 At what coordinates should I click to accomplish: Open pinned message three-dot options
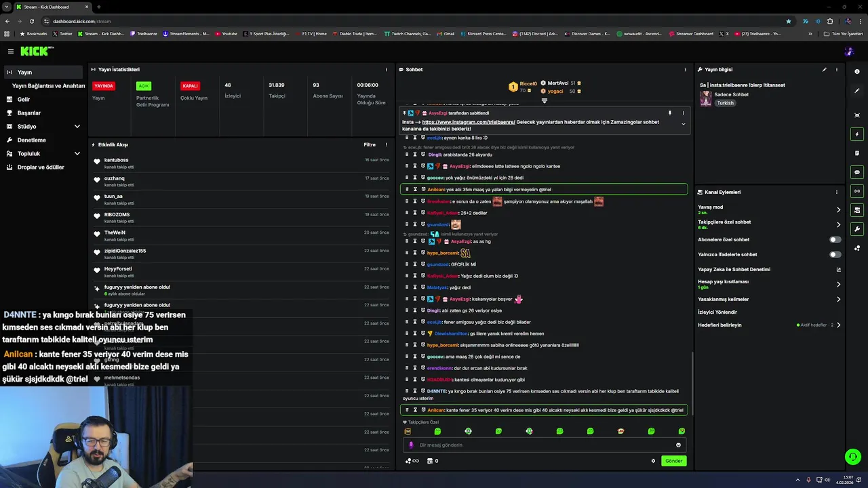(x=683, y=113)
